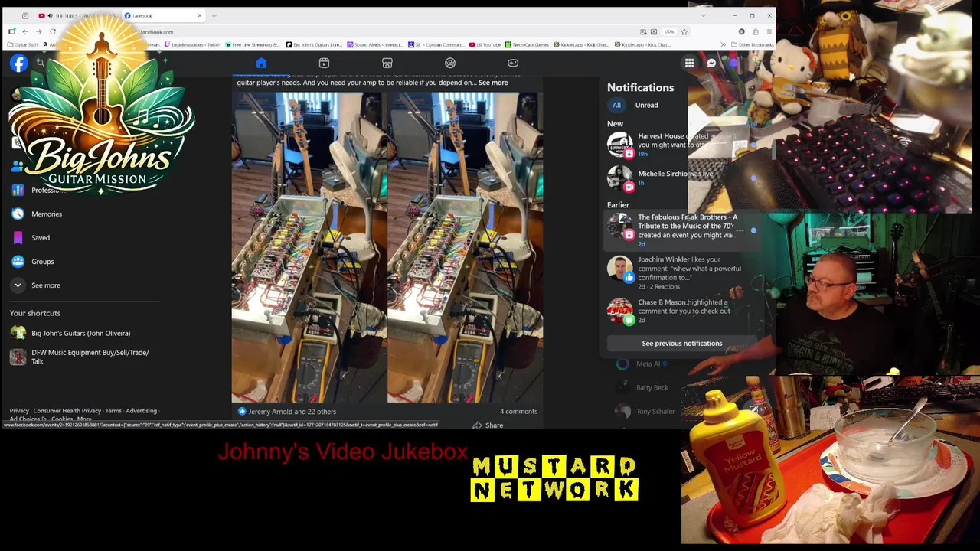Open the 4 comments link
Screen dimensions: 980x551
pyautogui.click(x=518, y=412)
